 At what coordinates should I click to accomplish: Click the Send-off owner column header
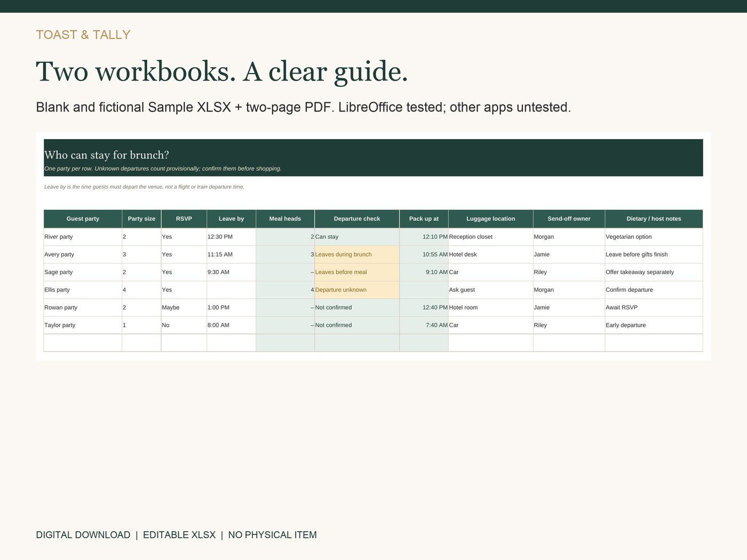click(x=569, y=219)
